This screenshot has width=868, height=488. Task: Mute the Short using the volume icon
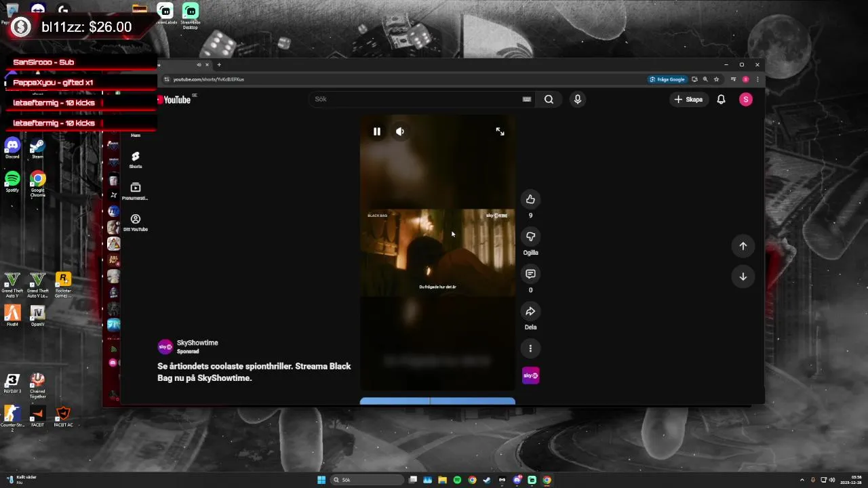pos(400,131)
